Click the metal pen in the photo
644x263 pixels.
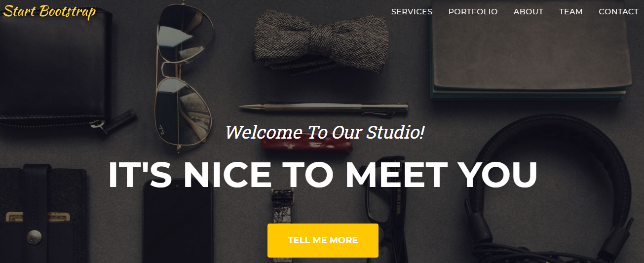click(324, 107)
